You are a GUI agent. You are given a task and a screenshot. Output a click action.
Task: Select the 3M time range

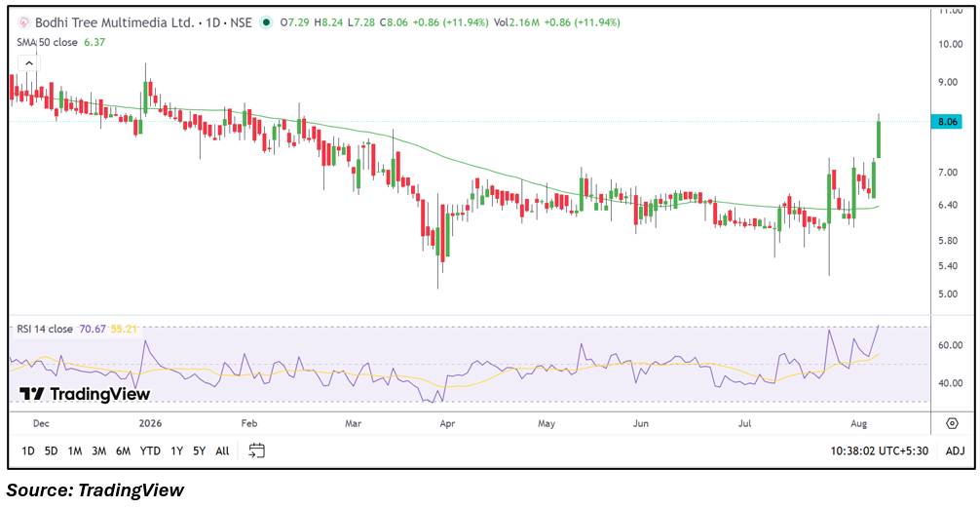pyautogui.click(x=98, y=450)
